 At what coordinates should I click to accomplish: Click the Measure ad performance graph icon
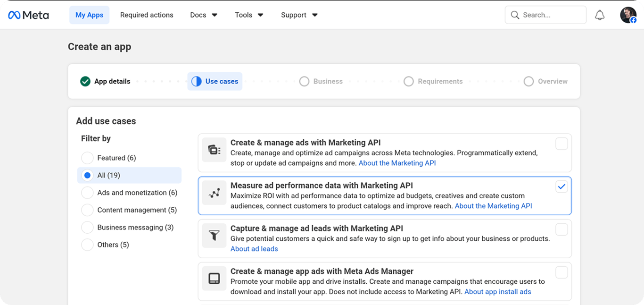point(214,193)
